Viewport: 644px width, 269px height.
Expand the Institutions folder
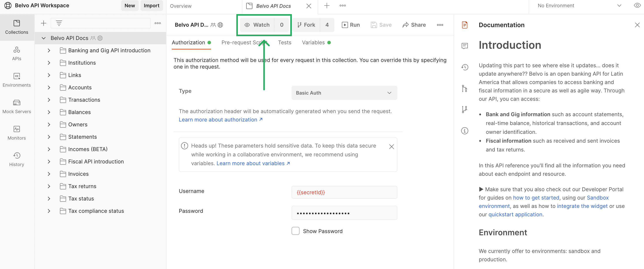[x=49, y=63]
